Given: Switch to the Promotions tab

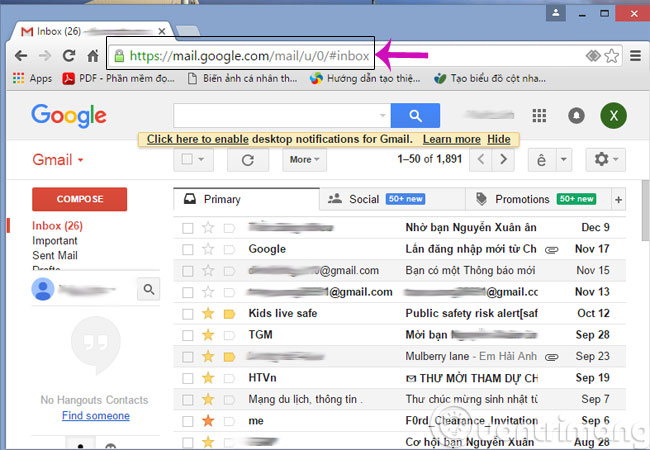Looking at the screenshot, I should coord(538,199).
